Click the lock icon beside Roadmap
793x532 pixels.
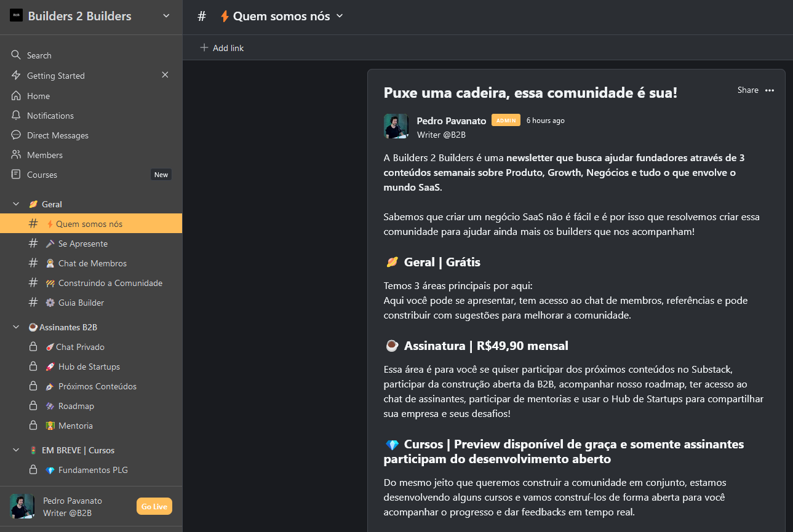point(34,406)
